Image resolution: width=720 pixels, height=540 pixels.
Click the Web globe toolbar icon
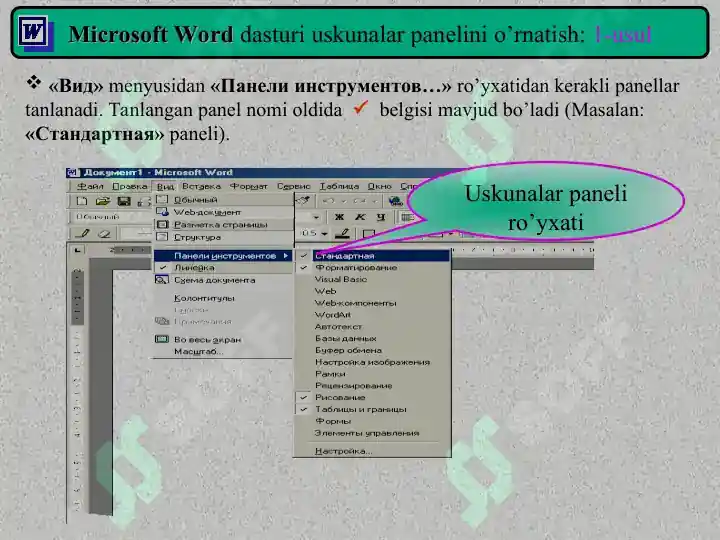395,201
